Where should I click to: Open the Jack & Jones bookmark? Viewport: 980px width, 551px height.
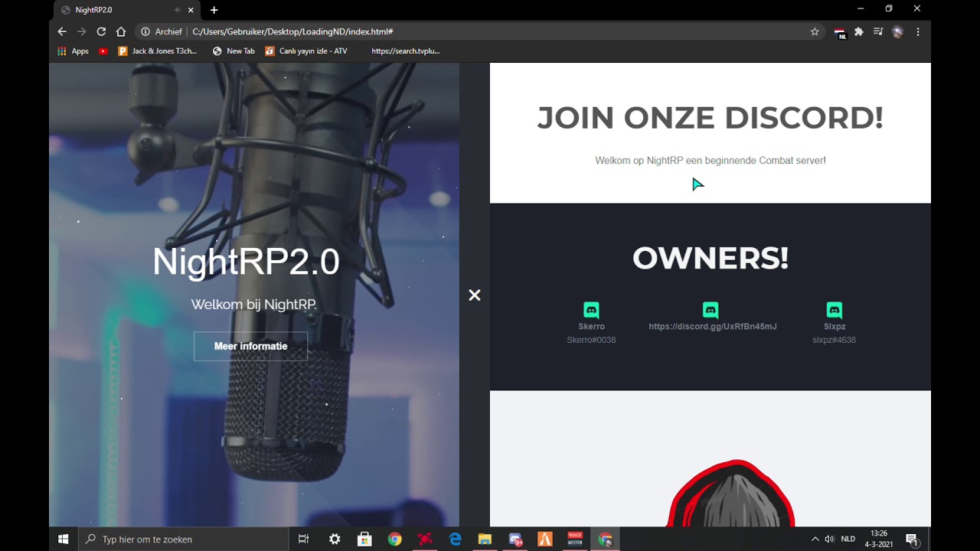158,51
